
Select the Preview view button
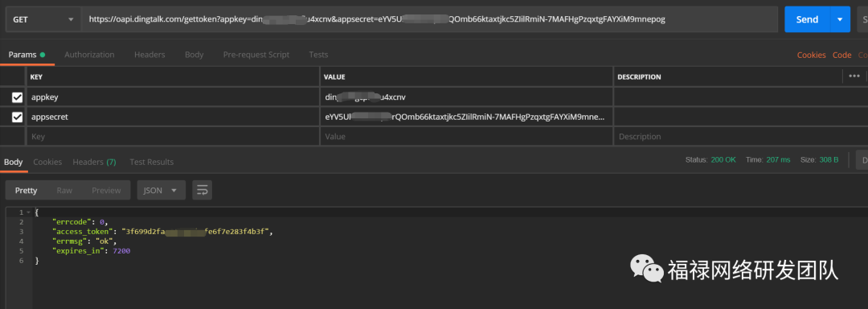tap(106, 190)
